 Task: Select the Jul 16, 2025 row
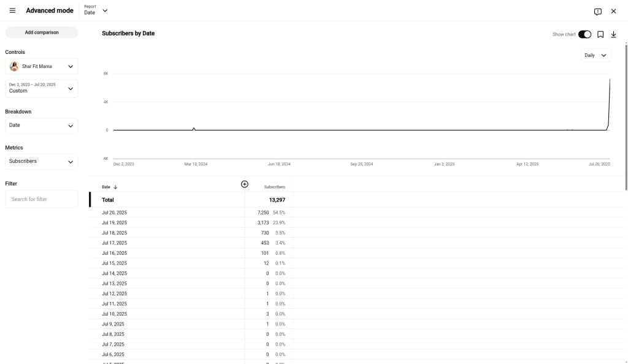[x=356, y=253]
